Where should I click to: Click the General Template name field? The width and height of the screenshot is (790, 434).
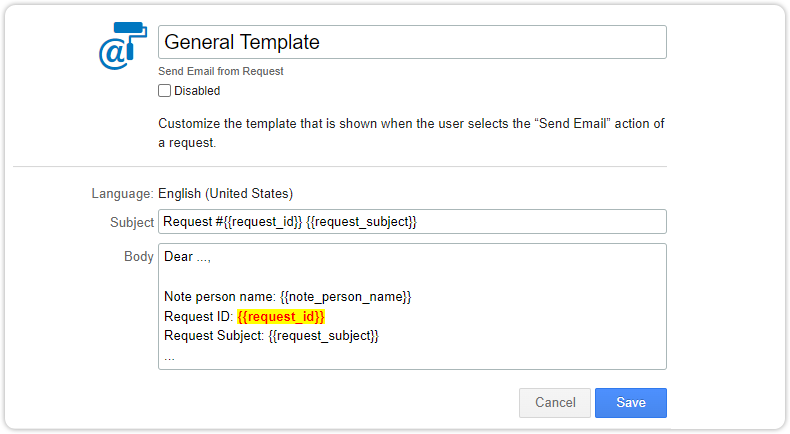(412, 42)
